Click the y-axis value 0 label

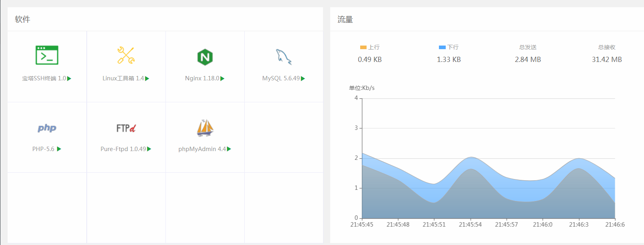click(356, 218)
